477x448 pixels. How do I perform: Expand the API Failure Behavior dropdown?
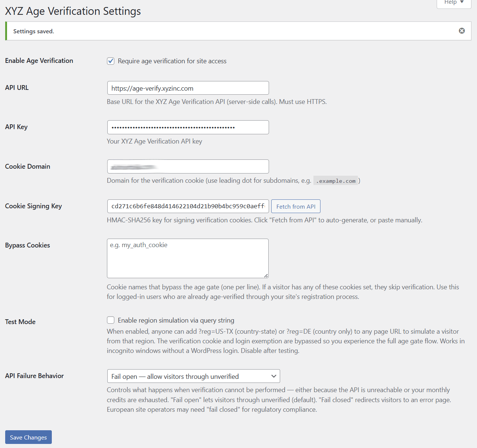pyautogui.click(x=193, y=376)
